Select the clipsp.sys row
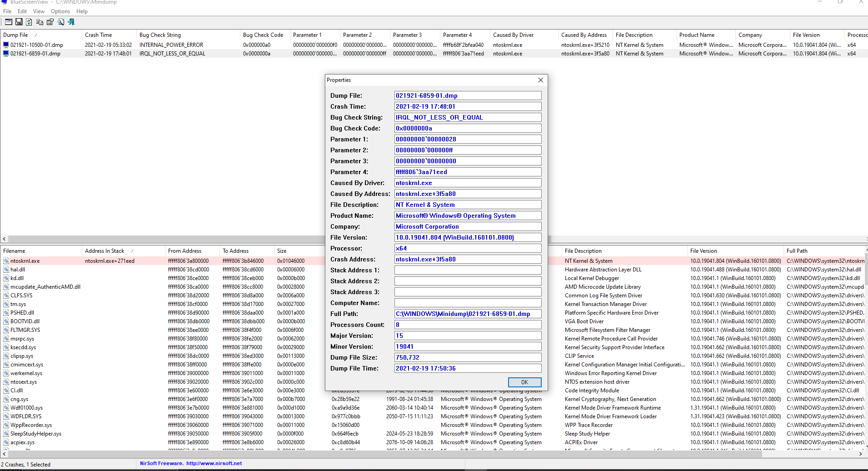The height and width of the screenshot is (471, 868). tap(22, 356)
